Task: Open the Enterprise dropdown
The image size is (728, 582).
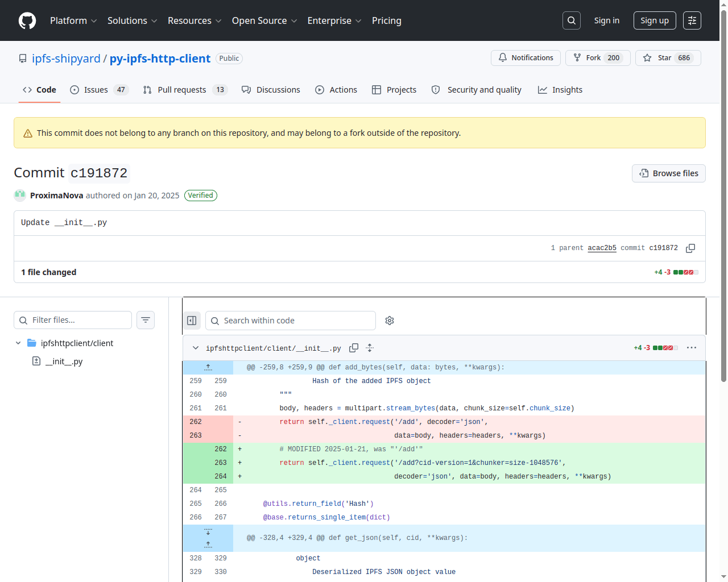Action: pos(334,20)
